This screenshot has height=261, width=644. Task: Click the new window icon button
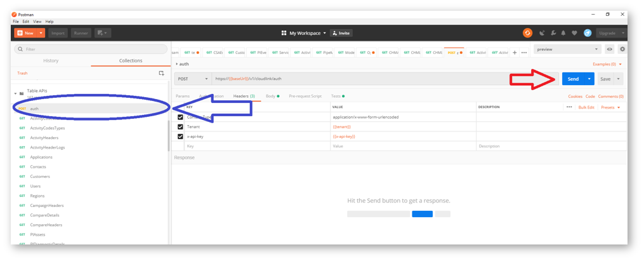pos(103,33)
